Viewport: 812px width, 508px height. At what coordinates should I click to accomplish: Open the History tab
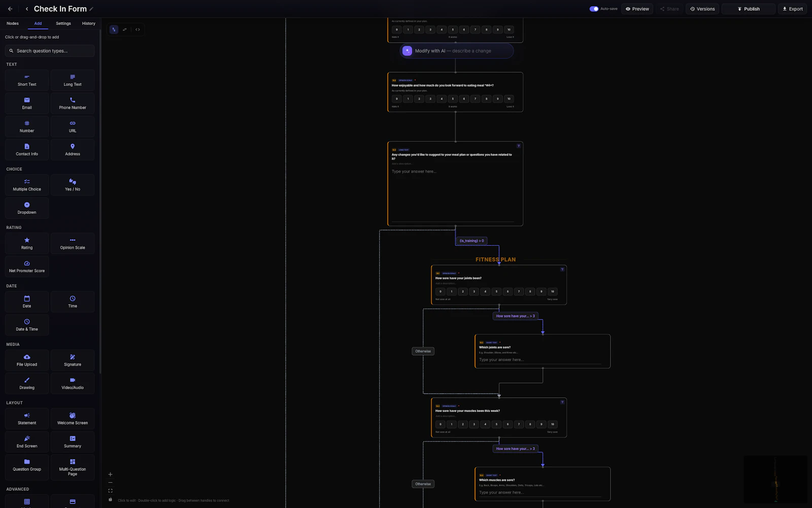coord(89,23)
